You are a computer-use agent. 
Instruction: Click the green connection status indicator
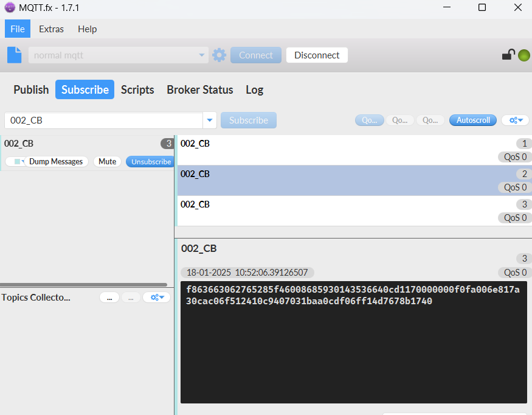pos(524,55)
